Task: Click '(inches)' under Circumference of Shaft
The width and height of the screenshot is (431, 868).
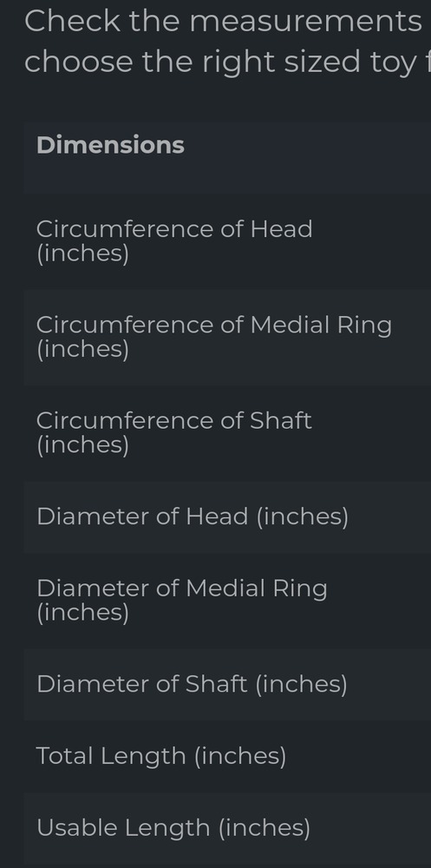Action: (x=83, y=445)
